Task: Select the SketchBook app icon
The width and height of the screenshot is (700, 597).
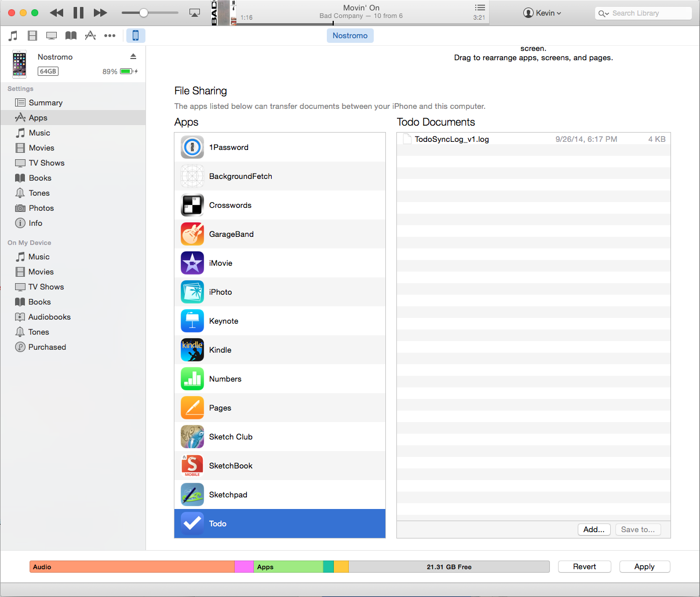Action: pyautogui.click(x=192, y=466)
